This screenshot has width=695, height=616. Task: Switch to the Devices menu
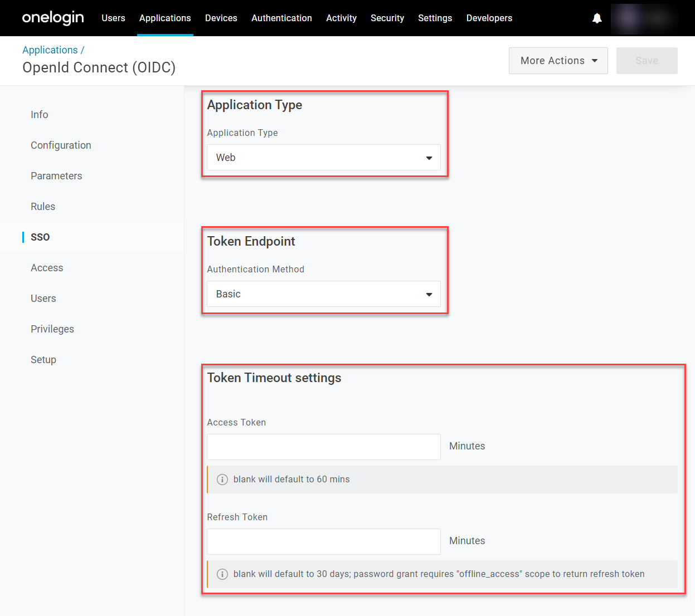pyautogui.click(x=221, y=18)
